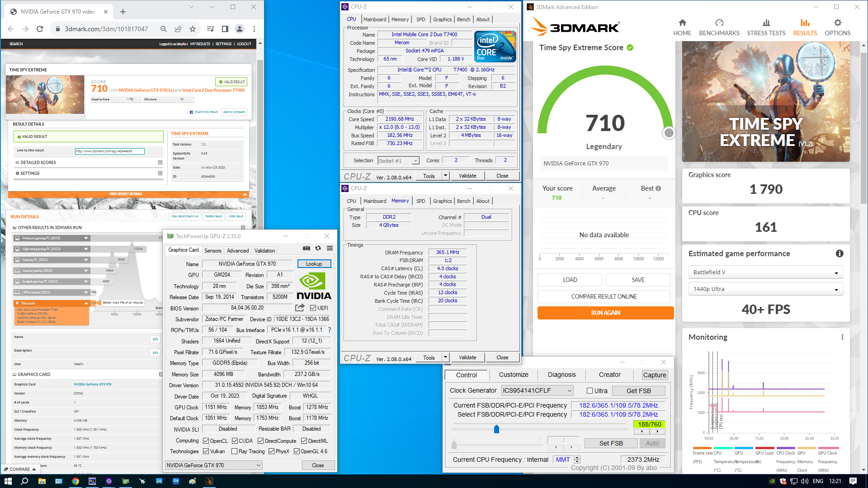Click the BIOS export share icon in GPU-Z
This screenshot has width=868, height=488.
click(300, 308)
